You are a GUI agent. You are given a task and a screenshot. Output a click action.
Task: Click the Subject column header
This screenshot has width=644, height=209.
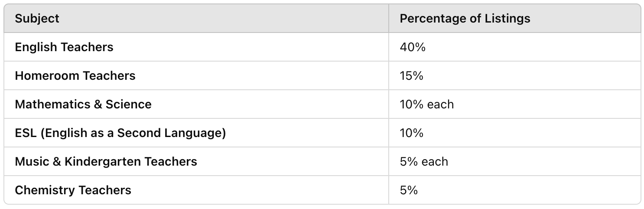click(x=196, y=19)
